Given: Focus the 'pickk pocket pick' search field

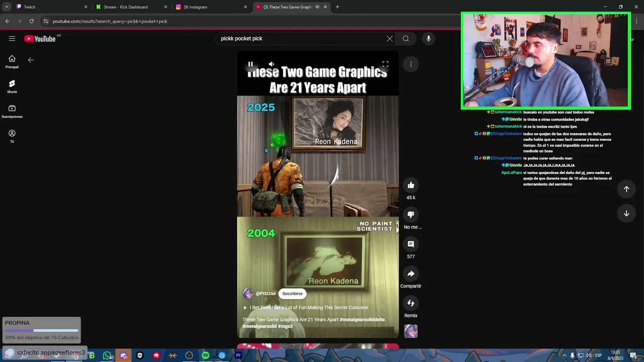Looking at the screenshot, I should point(301,39).
